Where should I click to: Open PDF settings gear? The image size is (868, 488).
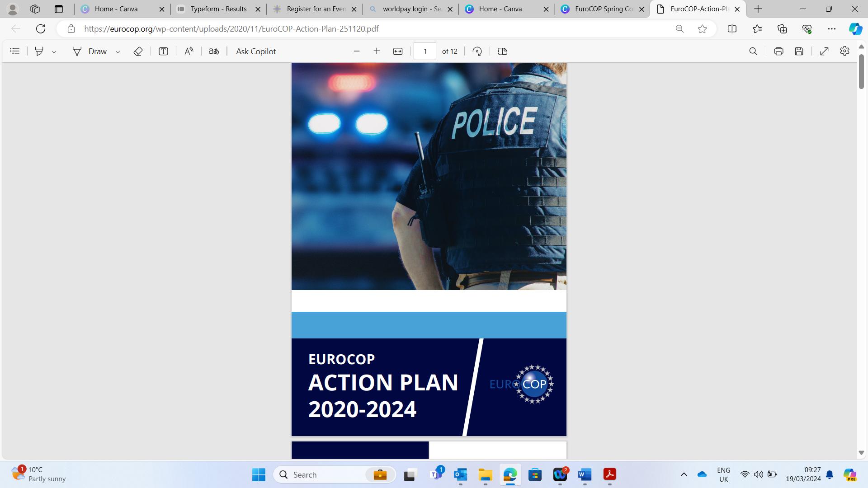(x=844, y=51)
